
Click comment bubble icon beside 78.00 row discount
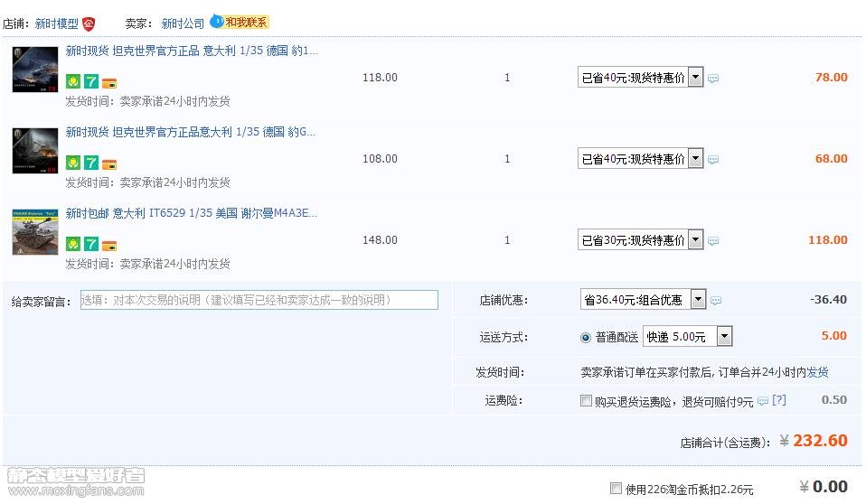(x=713, y=79)
